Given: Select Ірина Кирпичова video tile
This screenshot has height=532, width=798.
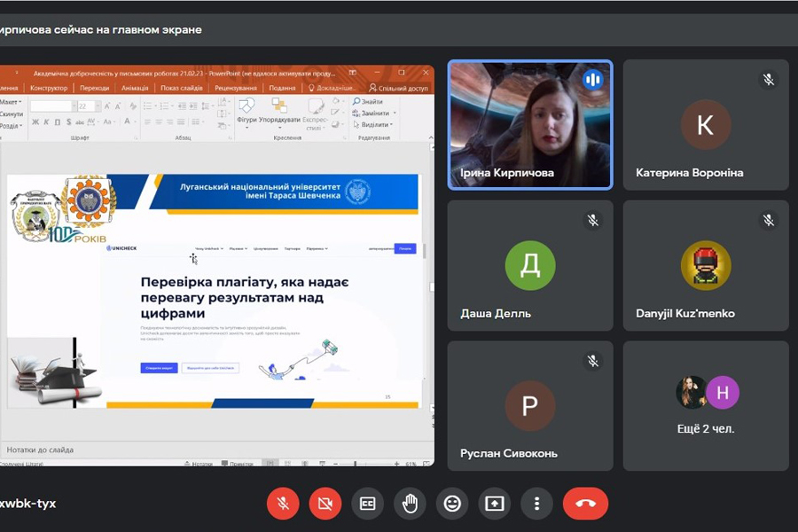Looking at the screenshot, I should click(529, 124).
